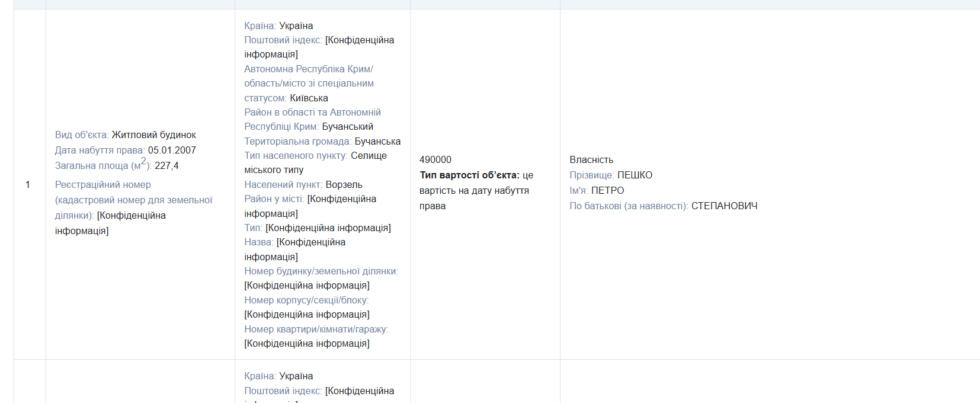The height and width of the screenshot is (403, 980).
Task: Click the row number 1 cell
Action: (x=28, y=185)
